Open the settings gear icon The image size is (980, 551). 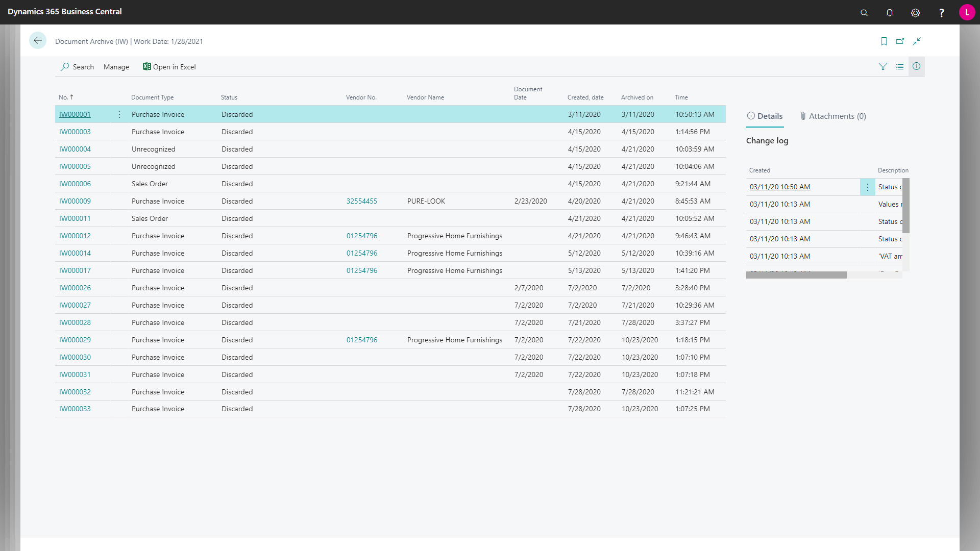click(x=915, y=12)
